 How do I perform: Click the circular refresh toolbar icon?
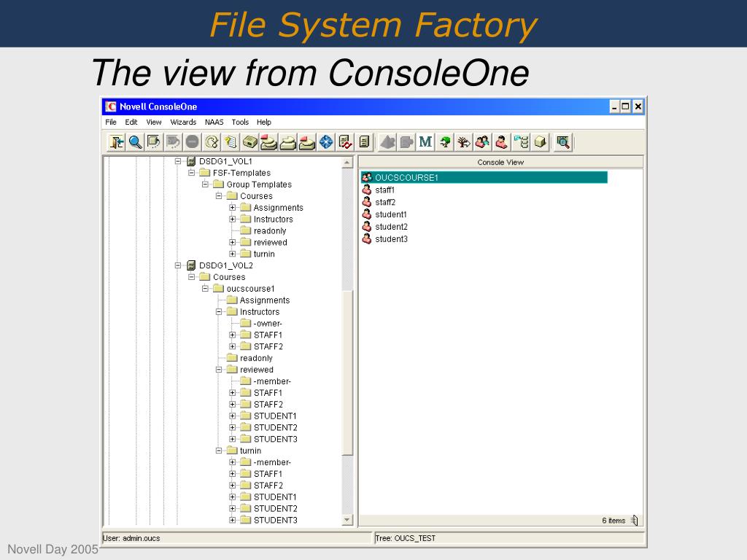point(212,142)
